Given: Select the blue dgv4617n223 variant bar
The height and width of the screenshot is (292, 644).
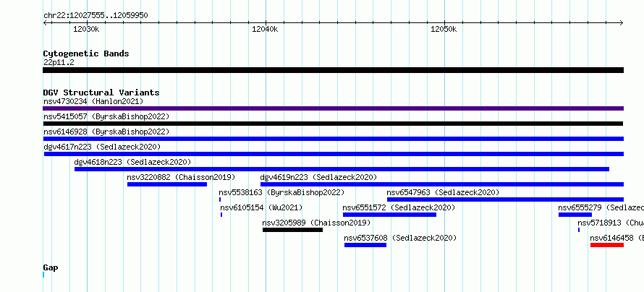Looking at the screenshot, I should (x=334, y=154).
